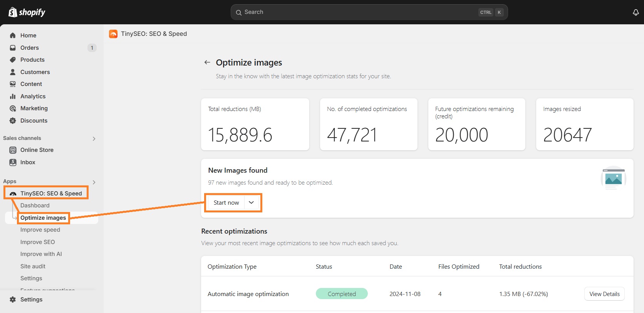This screenshot has width=644, height=313.
Task: Click Automatic image optimization row text
Action: (x=248, y=294)
